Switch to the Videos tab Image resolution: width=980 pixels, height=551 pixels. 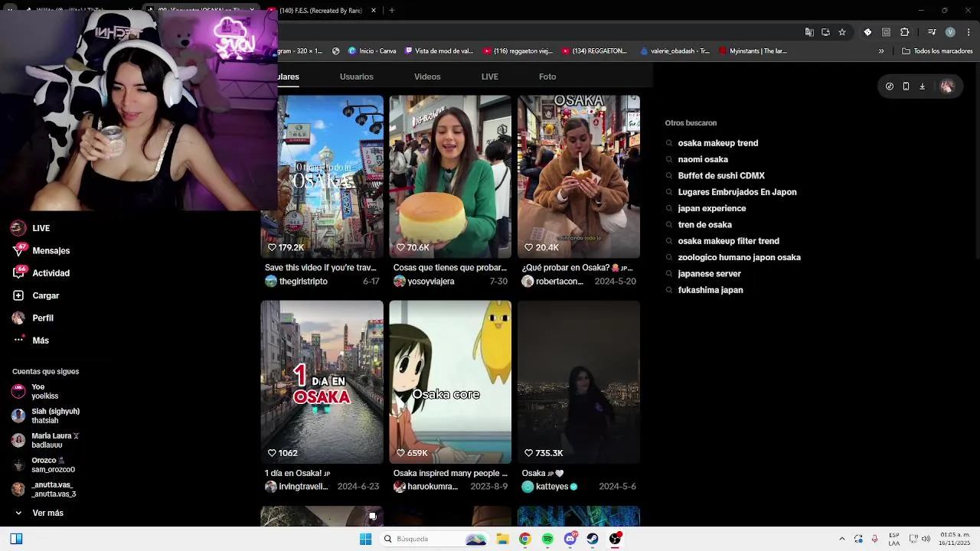[427, 77]
